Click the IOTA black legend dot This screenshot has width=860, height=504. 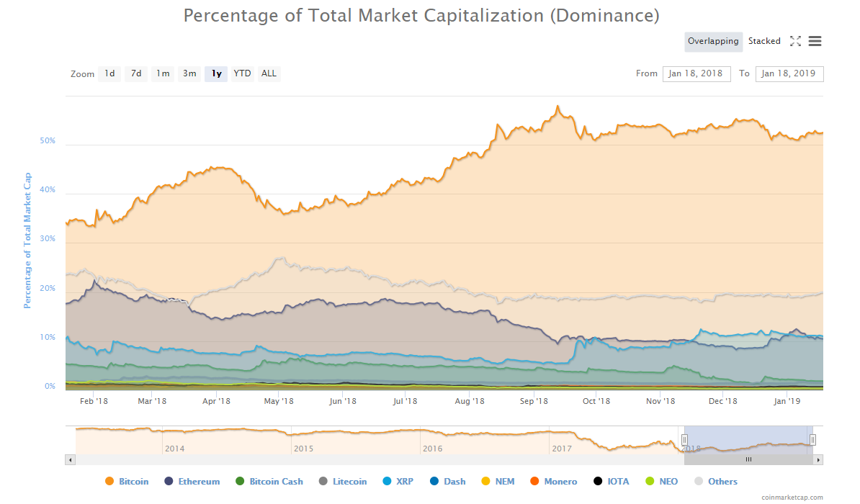pos(597,482)
